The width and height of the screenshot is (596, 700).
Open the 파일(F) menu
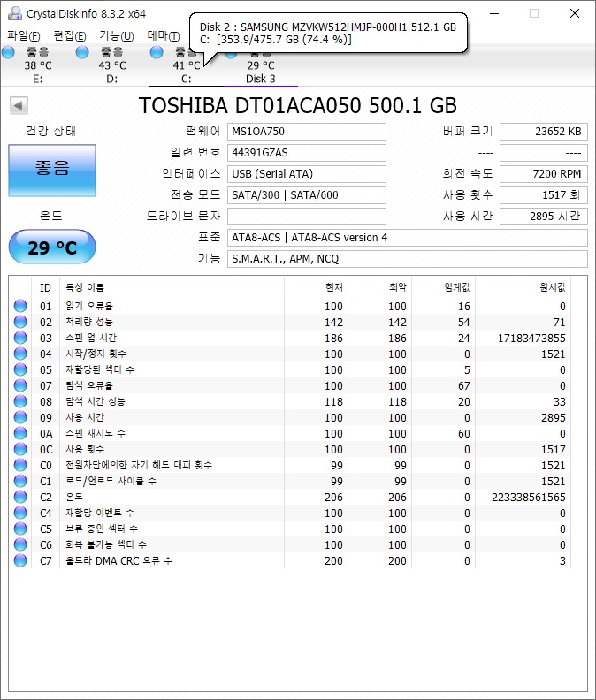click(24, 35)
